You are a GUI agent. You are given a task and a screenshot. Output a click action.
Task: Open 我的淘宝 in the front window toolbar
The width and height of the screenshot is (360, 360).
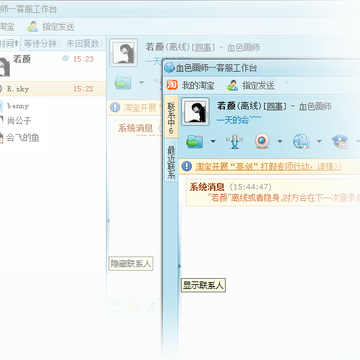tap(191, 86)
